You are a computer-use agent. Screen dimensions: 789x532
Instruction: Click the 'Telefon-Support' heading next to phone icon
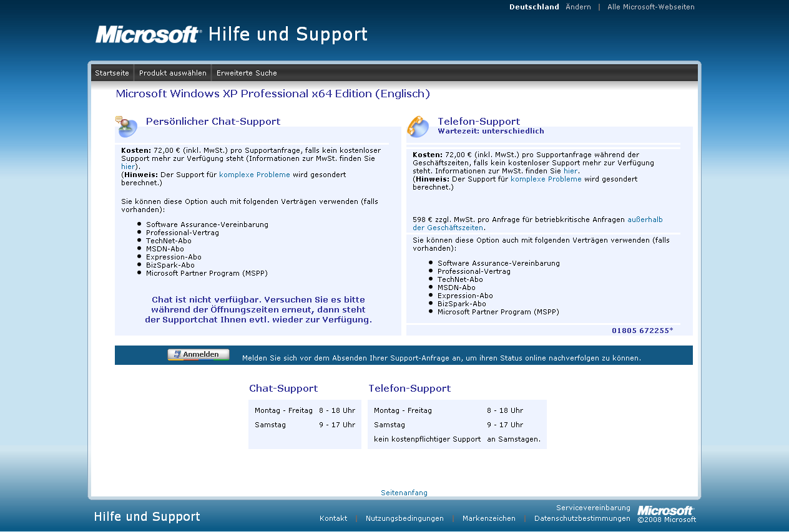(479, 121)
